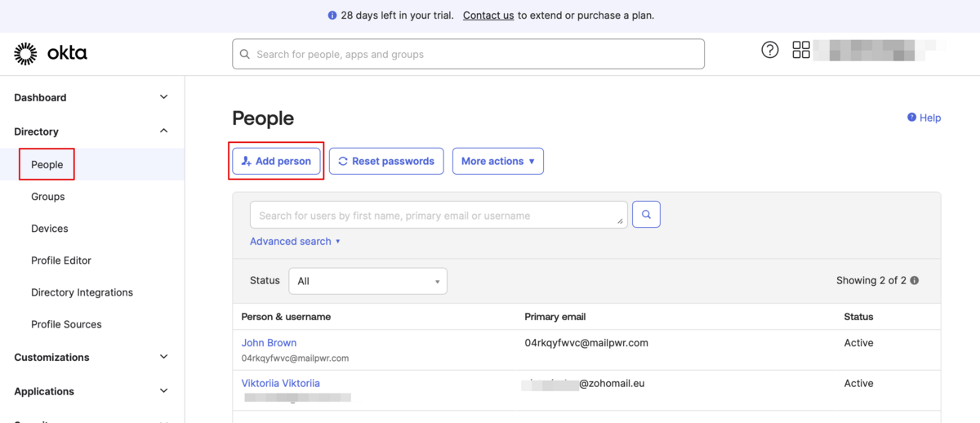Open the Status filter dropdown
The height and width of the screenshot is (423, 980).
[367, 281]
